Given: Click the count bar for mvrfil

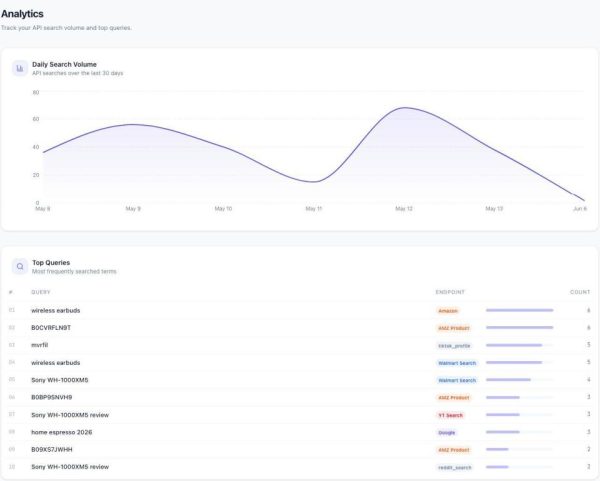Looking at the screenshot, I should [x=520, y=345].
